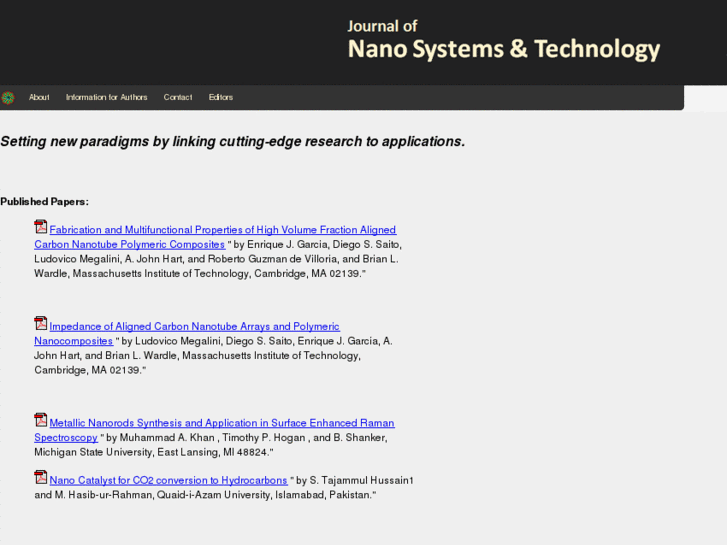
Task: Open the About menu item
Action: [39, 97]
